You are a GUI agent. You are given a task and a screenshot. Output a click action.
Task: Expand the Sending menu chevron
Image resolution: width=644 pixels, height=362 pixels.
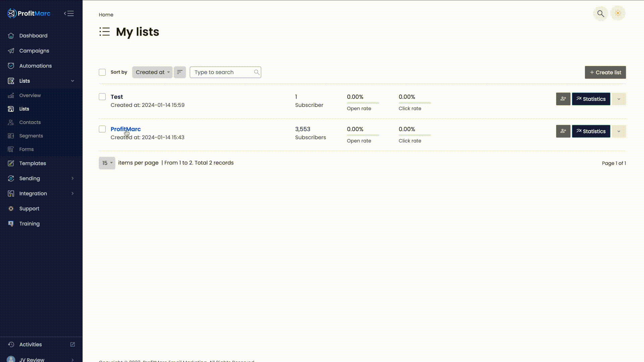point(72,178)
